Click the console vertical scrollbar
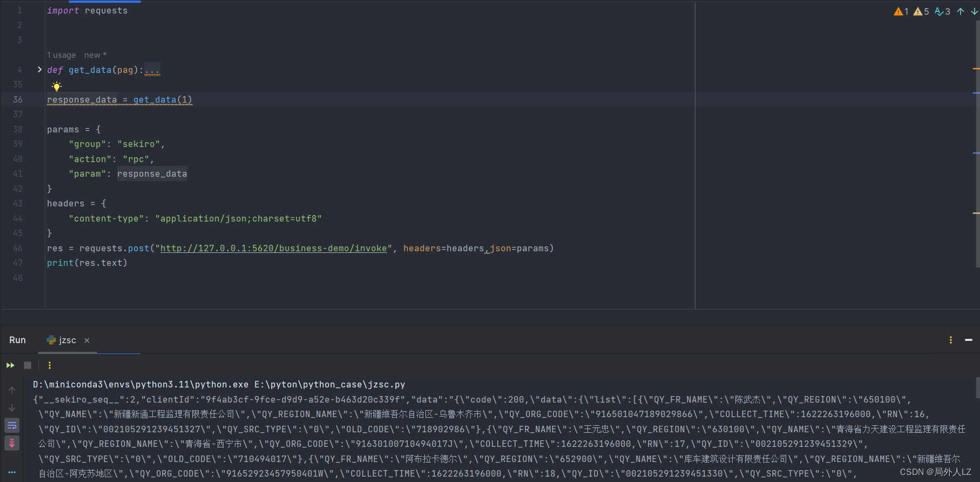The image size is (980, 482). tap(977, 387)
